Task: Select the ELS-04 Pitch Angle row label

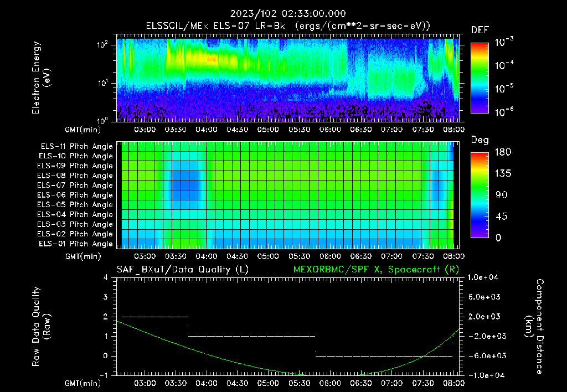Action: click(75, 214)
